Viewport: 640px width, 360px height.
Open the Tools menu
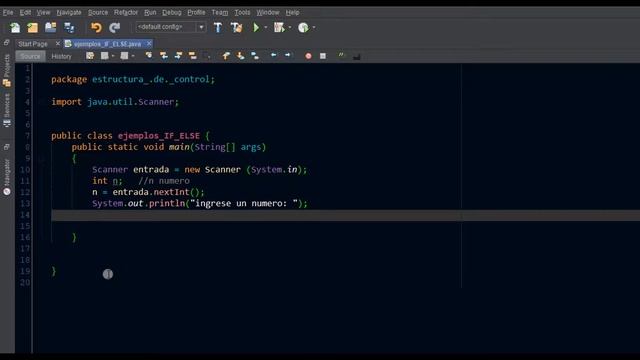(242, 12)
